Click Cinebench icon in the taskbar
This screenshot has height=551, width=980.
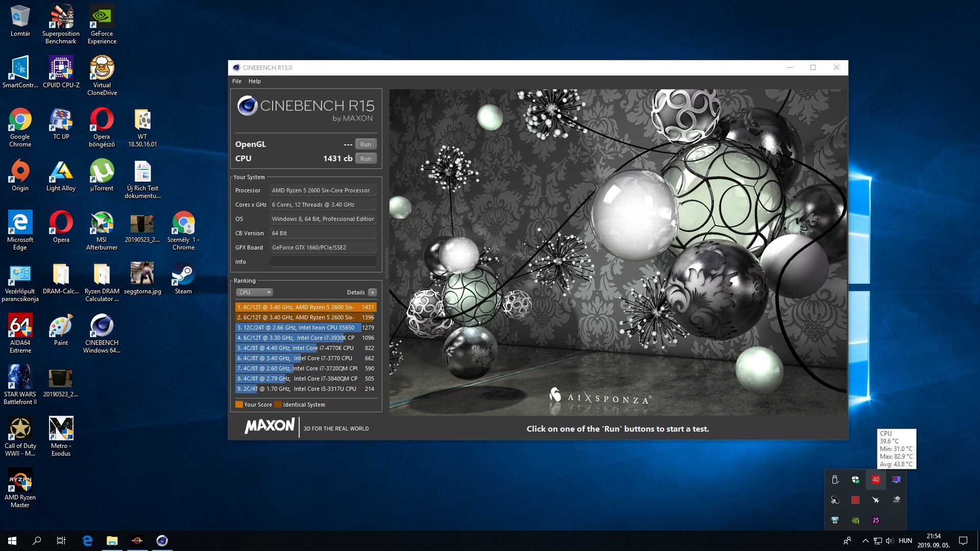[162, 541]
